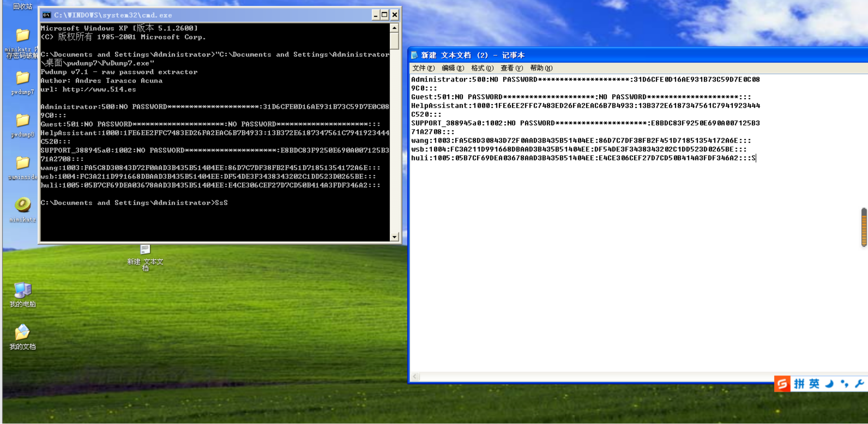Click the Notepad title bar document icon
868x424 pixels.
pyautogui.click(x=414, y=55)
